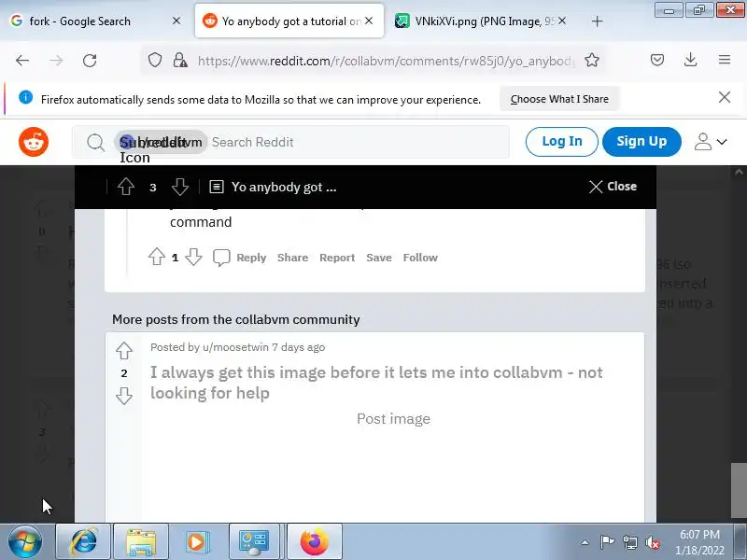Screen dimensions: 747x560
Task: Focus the Search Reddit field
Action: click(358, 142)
